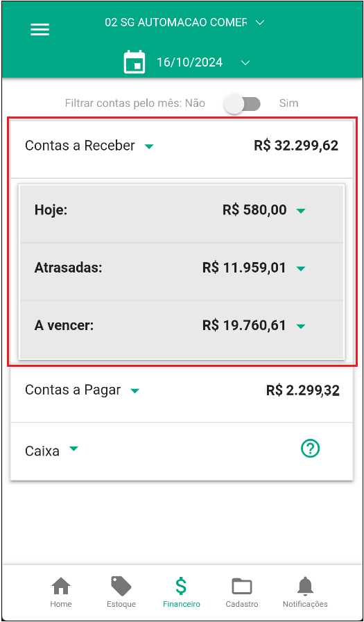This screenshot has height=622, width=364.
Task: Click the Contas a Pagar total R$ 2.299,32
Action: coord(302,390)
